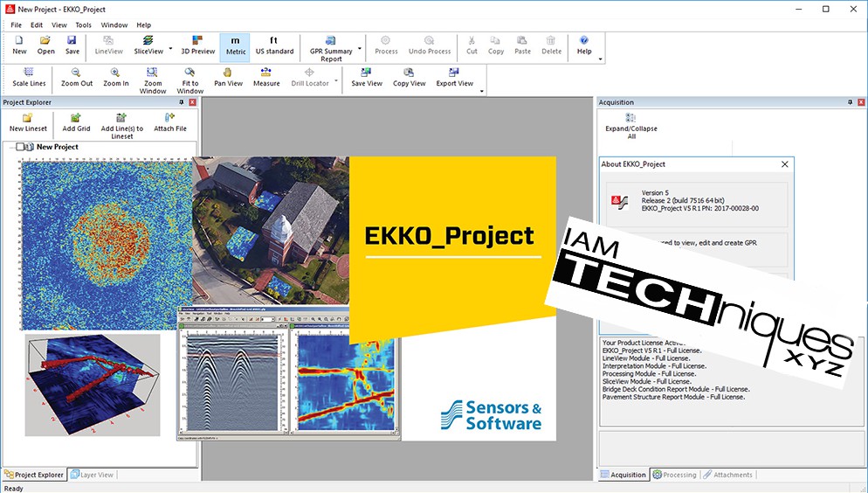This screenshot has height=493, width=868.
Task: Save the current project
Action: point(72,45)
